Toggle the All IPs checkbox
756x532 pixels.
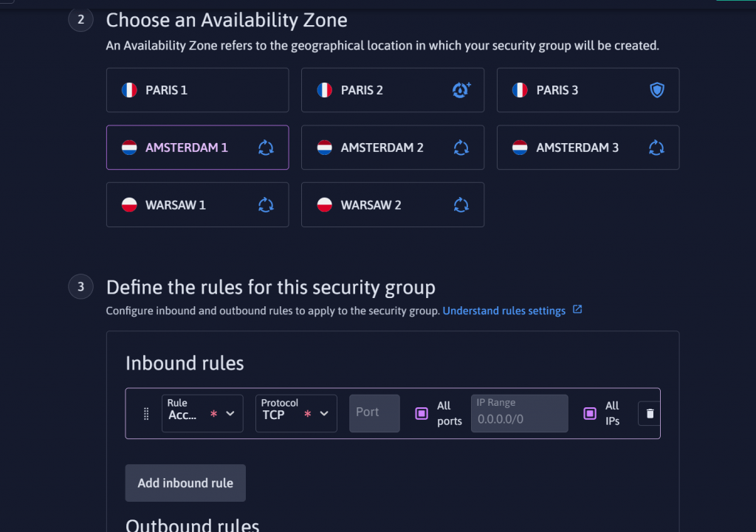[x=590, y=413]
